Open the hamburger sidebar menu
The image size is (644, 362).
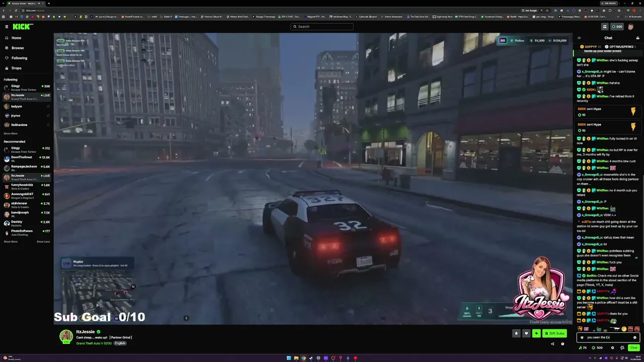tap(7, 27)
